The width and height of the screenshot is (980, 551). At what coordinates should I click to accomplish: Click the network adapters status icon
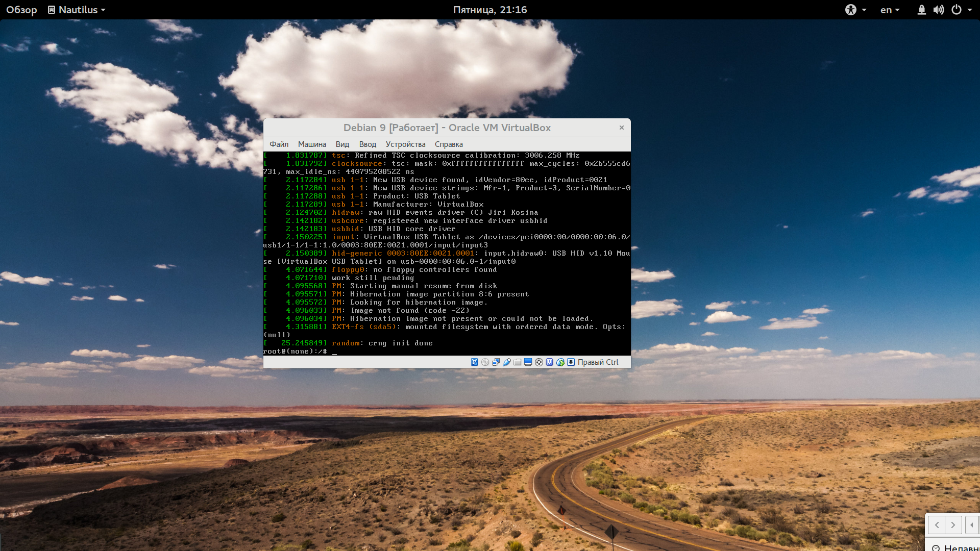tap(496, 362)
